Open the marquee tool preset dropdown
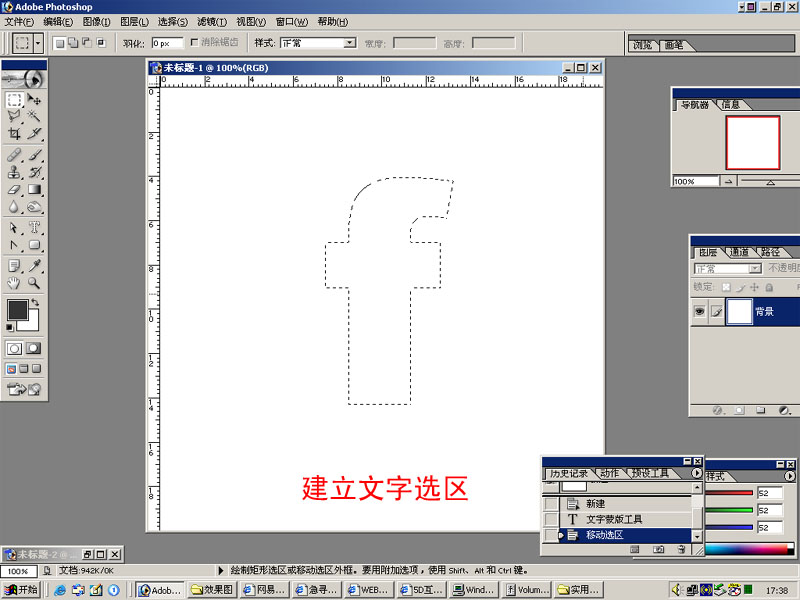 (x=38, y=43)
